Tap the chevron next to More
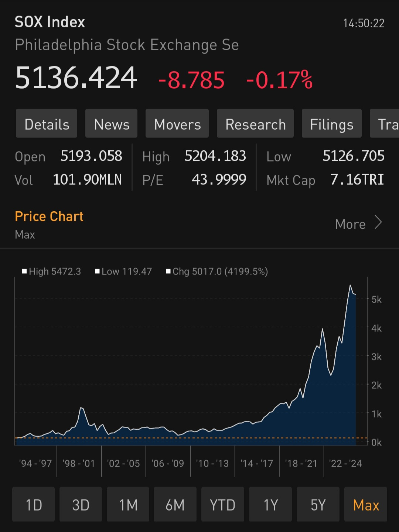 pyautogui.click(x=378, y=223)
